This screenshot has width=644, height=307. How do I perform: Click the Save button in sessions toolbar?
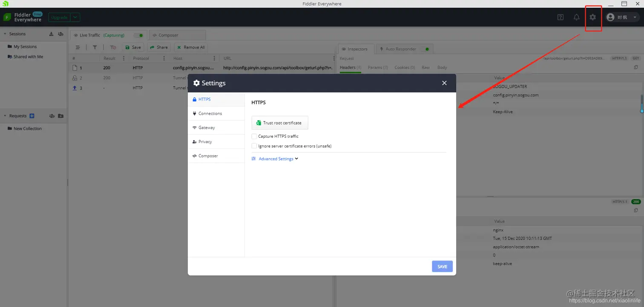coord(133,47)
